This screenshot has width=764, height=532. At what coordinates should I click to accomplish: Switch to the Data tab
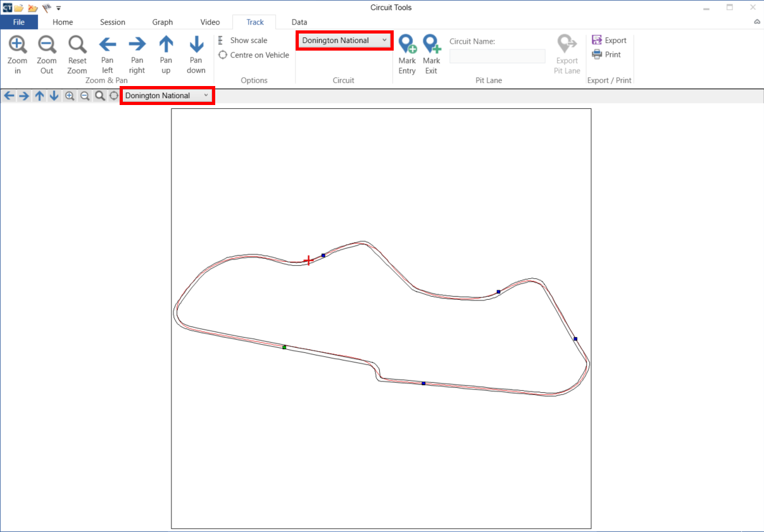299,22
